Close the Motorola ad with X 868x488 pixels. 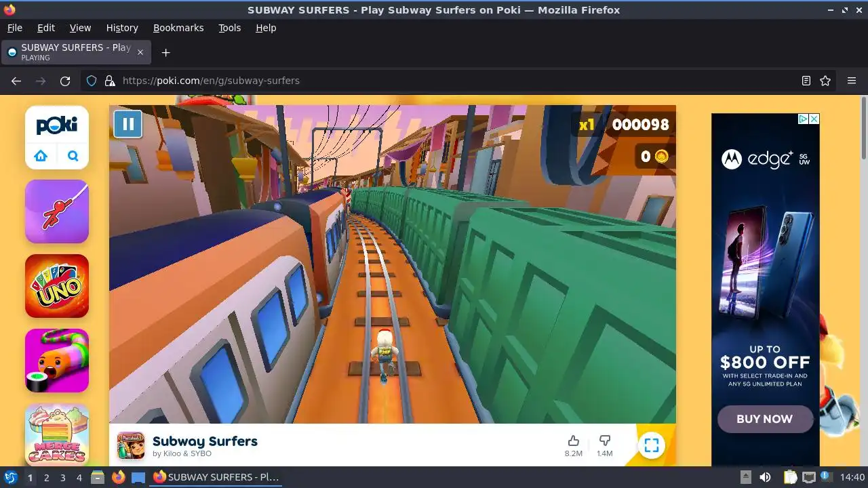[x=814, y=119]
